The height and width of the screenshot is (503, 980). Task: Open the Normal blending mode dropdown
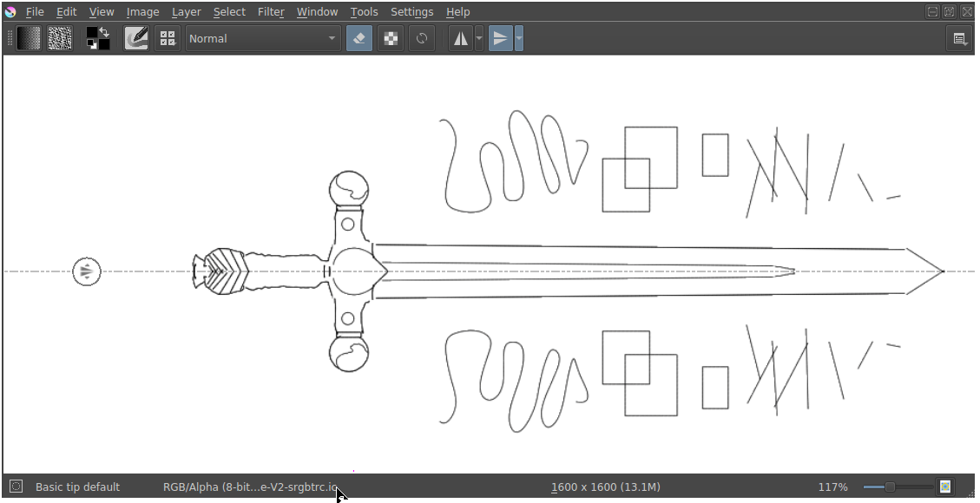260,37
